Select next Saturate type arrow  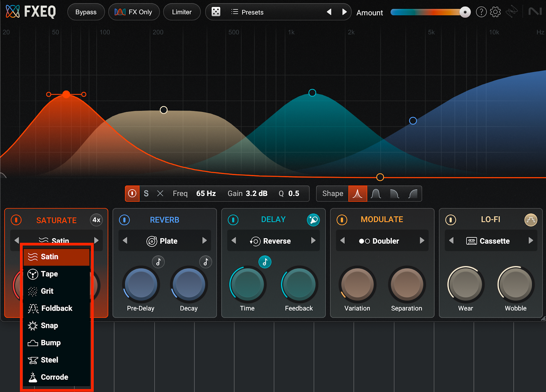click(x=96, y=241)
